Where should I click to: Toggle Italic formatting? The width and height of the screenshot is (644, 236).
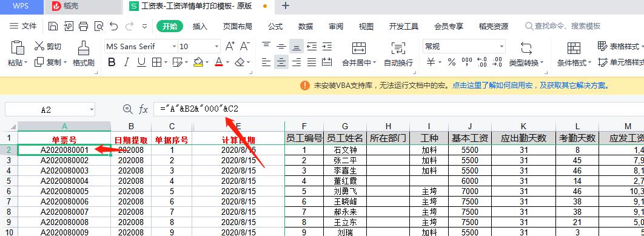point(127,62)
